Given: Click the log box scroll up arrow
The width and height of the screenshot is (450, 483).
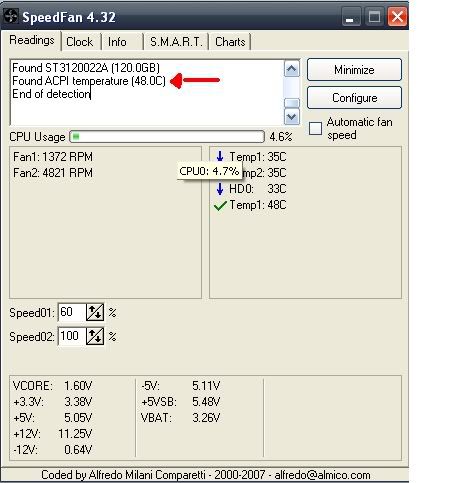Looking at the screenshot, I should pyautogui.click(x=292, y=69).
